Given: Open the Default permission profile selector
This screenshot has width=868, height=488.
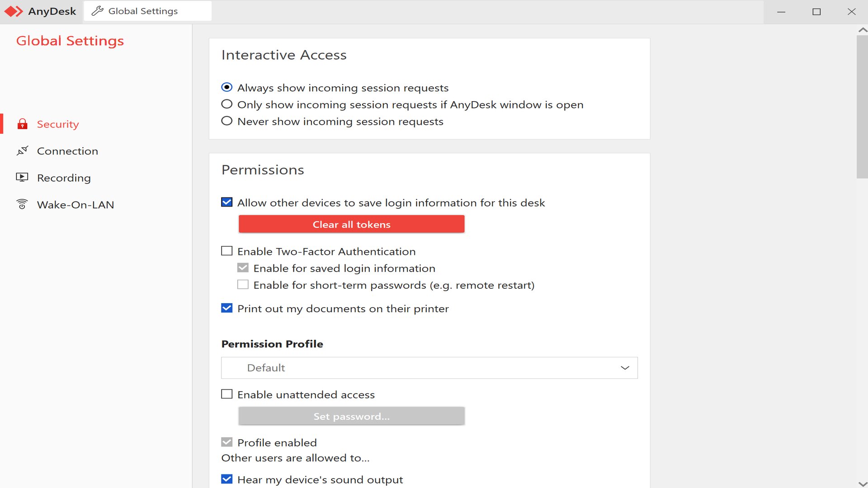Looking at the screenshot, I should coord(429,368).
